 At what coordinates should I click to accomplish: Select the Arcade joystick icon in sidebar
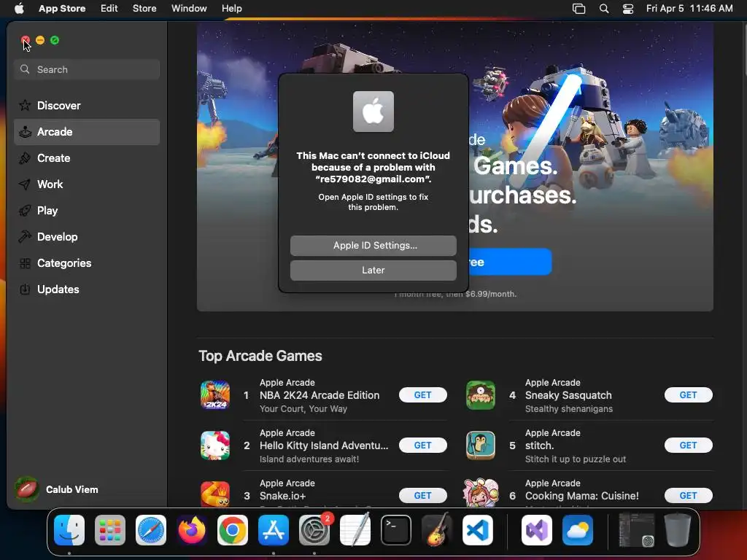coord(25,132)
